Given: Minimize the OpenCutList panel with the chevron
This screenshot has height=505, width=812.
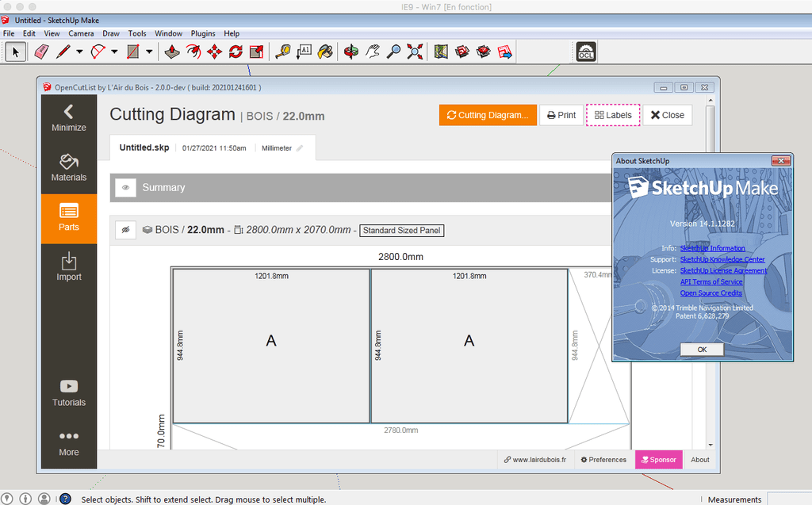Looking at the screenshot, I should (x=69, y=118).
